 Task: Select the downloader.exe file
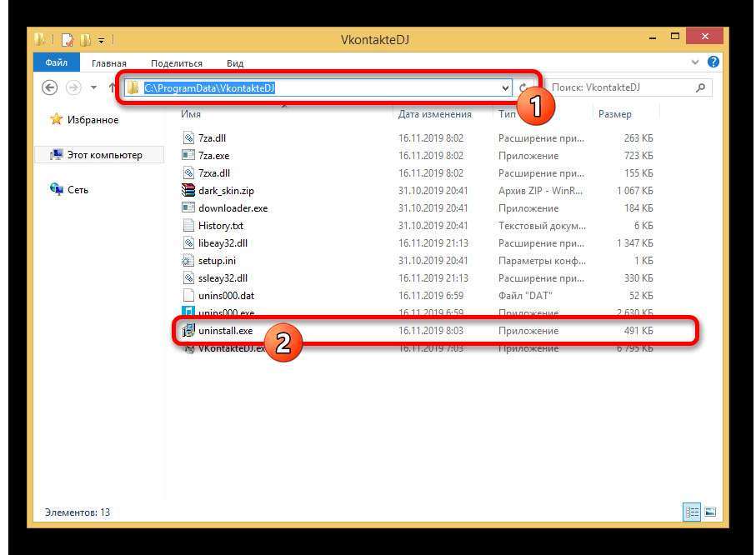[233, 208]
